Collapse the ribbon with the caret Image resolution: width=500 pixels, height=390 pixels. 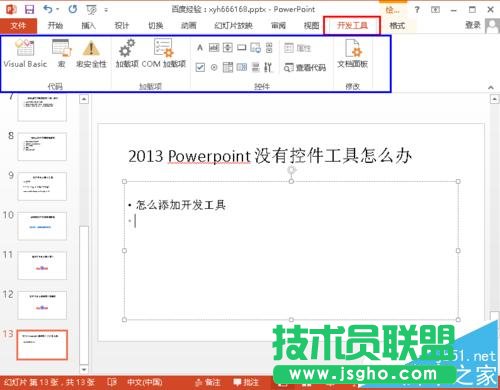tap(491, 87)
